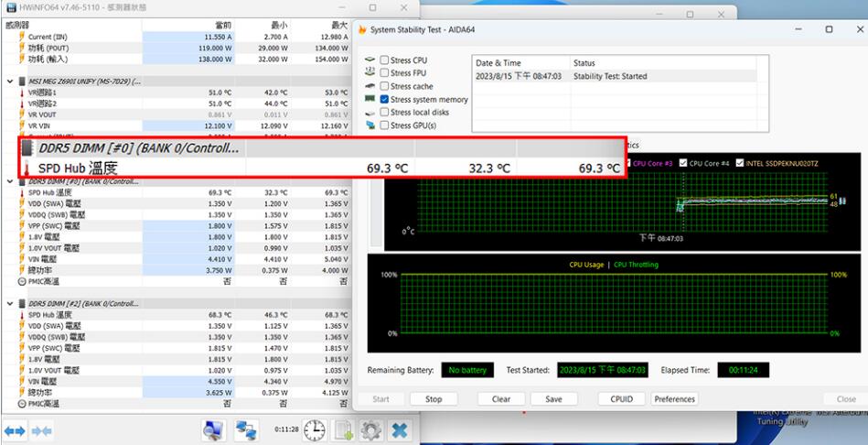Click DIMM [#2] 總功率 value 3.625 W
868x445 pixels.
[220, 393]
